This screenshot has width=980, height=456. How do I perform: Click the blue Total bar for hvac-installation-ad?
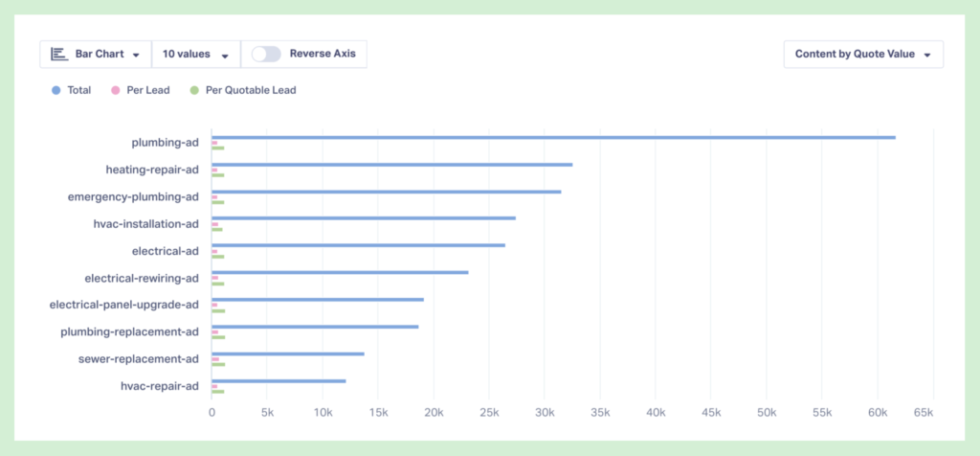(364, 218)
